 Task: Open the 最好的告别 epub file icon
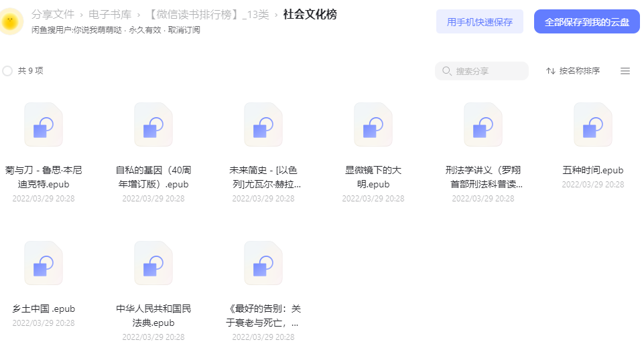click(263, 264)
